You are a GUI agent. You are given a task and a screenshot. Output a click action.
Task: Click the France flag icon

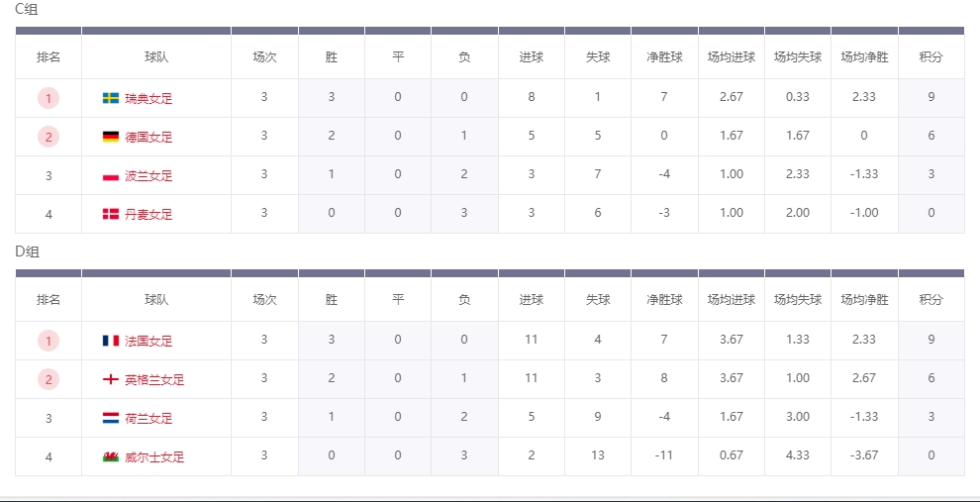(111, 341)
